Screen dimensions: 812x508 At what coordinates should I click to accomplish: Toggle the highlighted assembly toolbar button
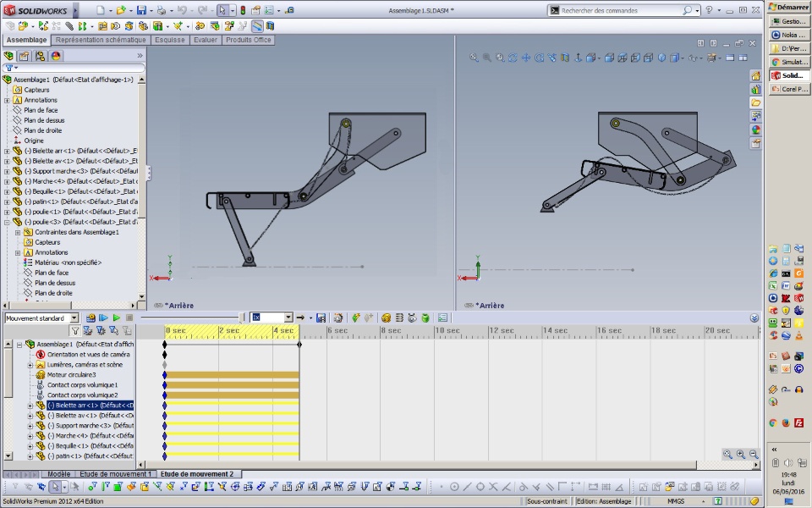click(257, 26)
